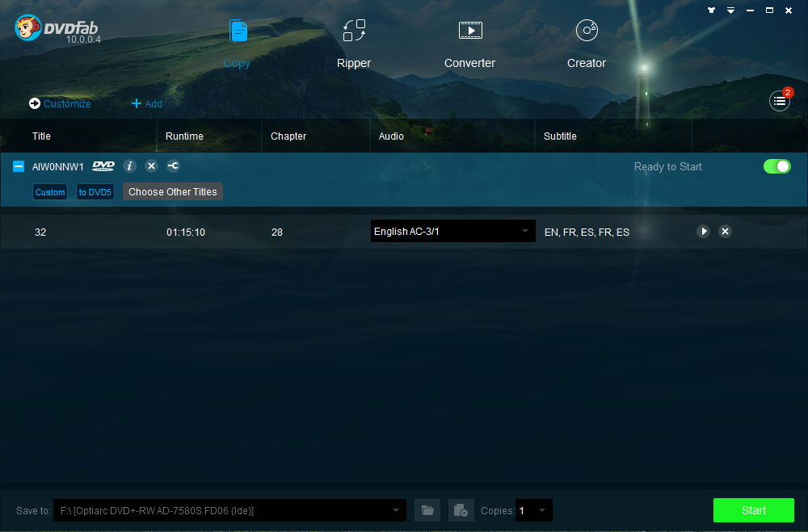808x532 pixels.
Task: Click the Title column header
Action: pos(41,136)
